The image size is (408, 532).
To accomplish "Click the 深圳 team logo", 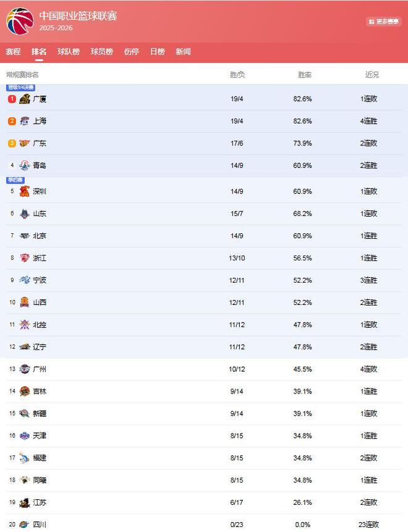I will pos(25,192).
